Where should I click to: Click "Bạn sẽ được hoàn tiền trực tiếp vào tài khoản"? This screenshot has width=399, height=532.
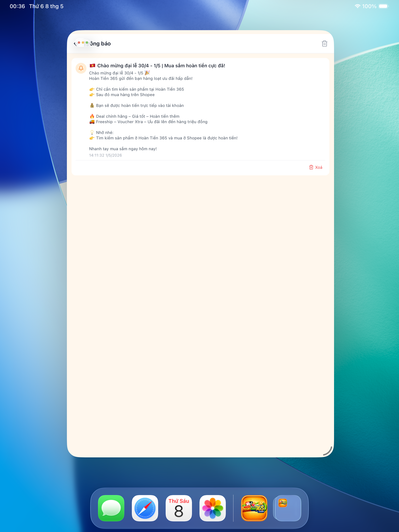pos(137,106)
